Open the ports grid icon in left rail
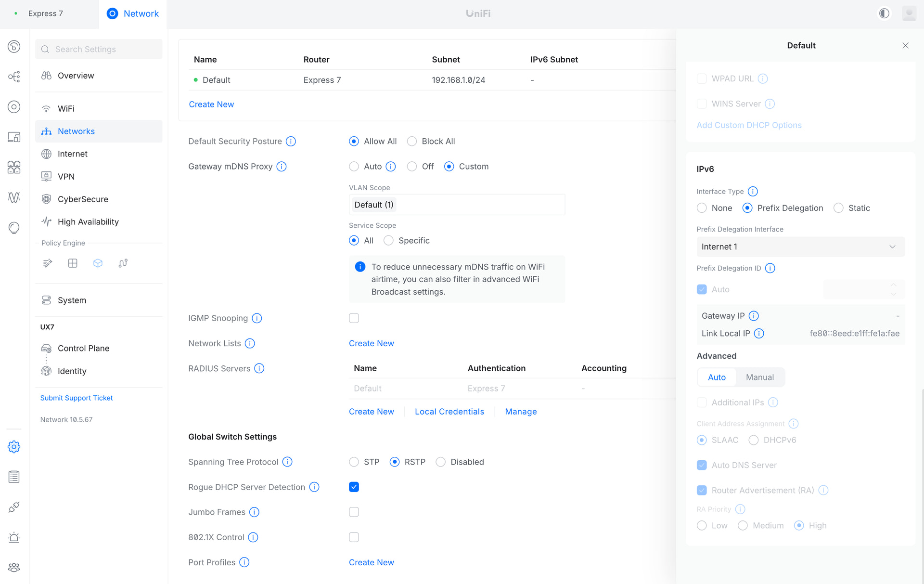 click(14, 167)
